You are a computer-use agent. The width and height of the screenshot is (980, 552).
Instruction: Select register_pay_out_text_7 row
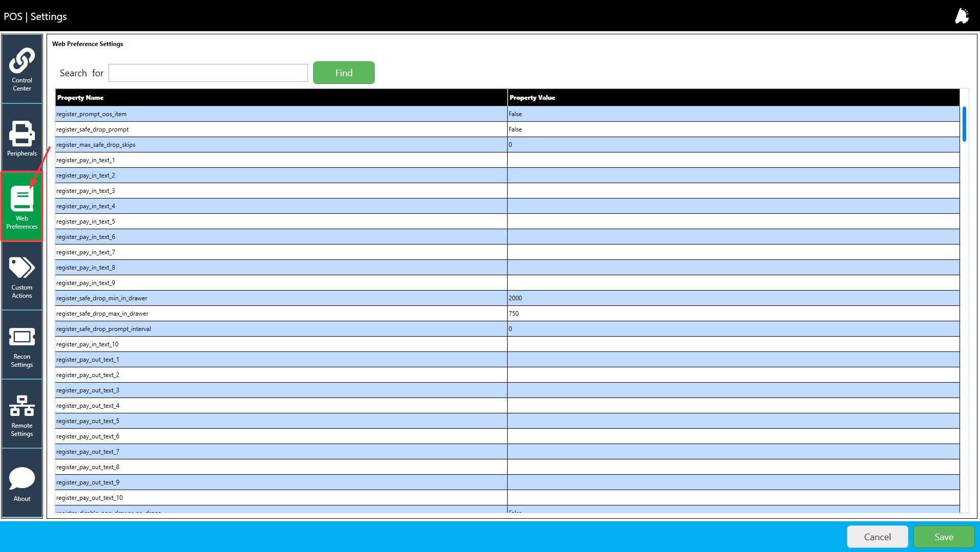click(x=507, y=452)
